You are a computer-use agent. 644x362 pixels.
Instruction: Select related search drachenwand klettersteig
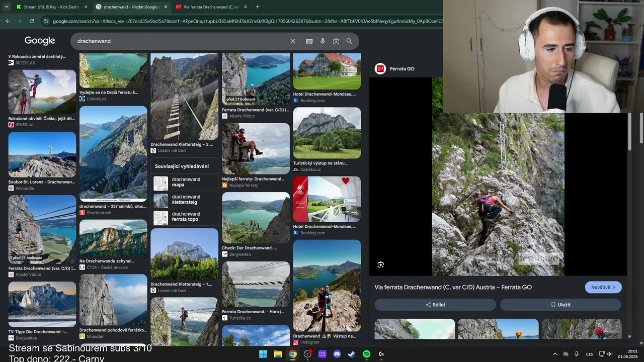pos(185,200)
